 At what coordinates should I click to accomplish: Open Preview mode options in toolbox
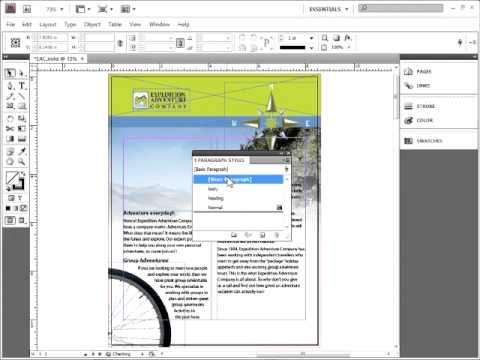pyautogui.click(x=22, y=220)
